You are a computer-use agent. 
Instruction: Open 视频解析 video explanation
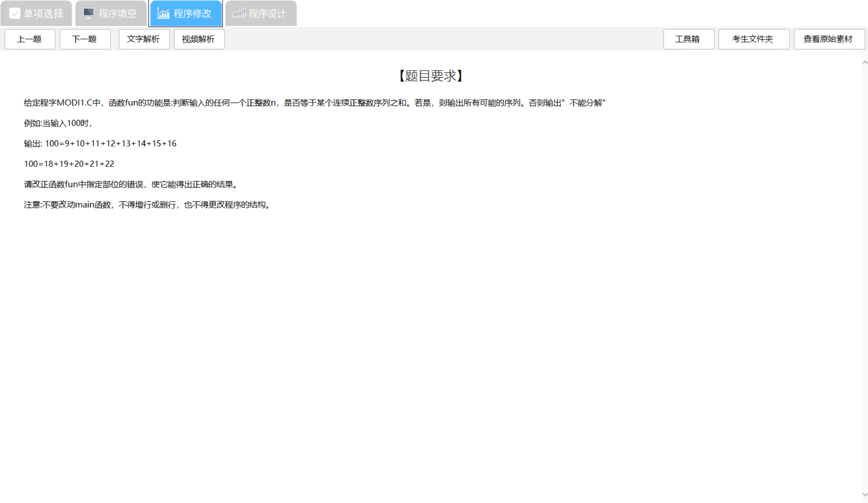pos(199,39)
